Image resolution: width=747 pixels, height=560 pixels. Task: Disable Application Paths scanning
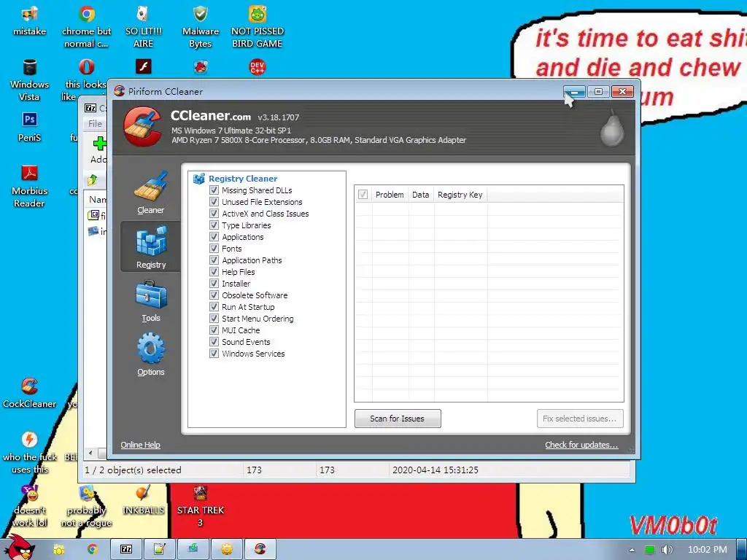(x=214, y=260)
